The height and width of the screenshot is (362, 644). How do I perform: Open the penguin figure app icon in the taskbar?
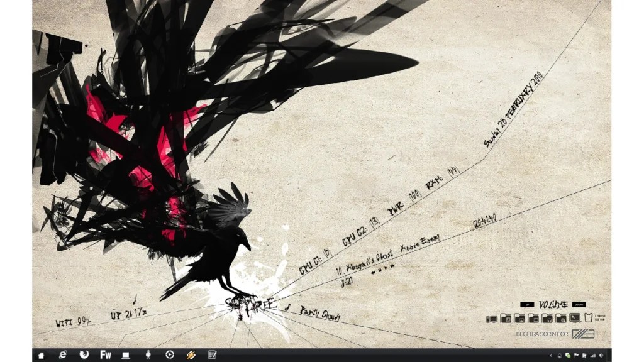[x=148, y=355]
